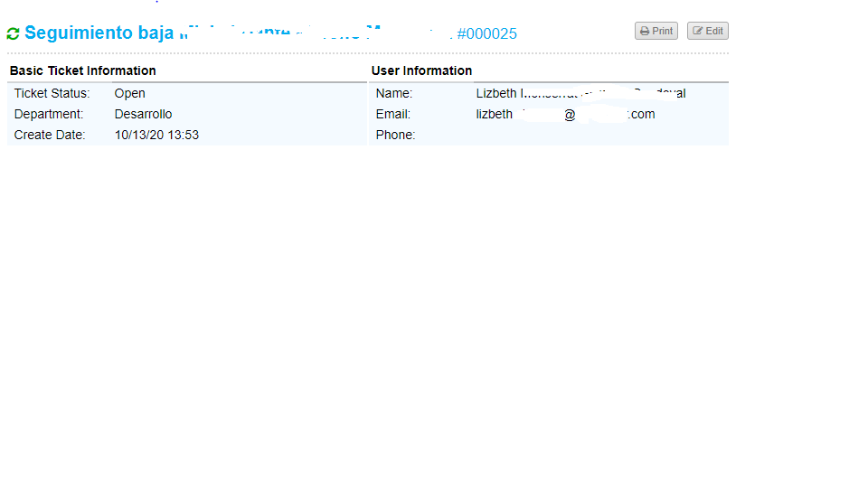Click the 'Phone:' label
The width and height of the screenshot is (868, 488).
click(x=395, y=135)
